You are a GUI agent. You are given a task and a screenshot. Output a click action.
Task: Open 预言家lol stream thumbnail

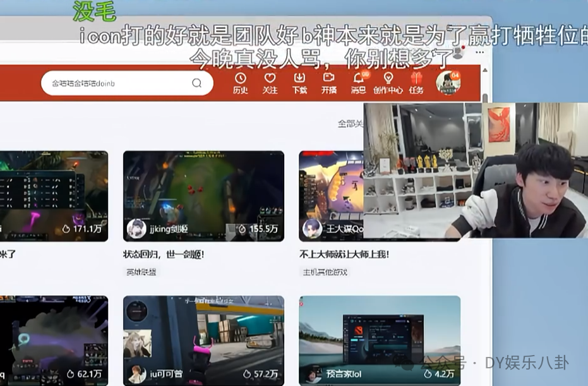[380, 341]
